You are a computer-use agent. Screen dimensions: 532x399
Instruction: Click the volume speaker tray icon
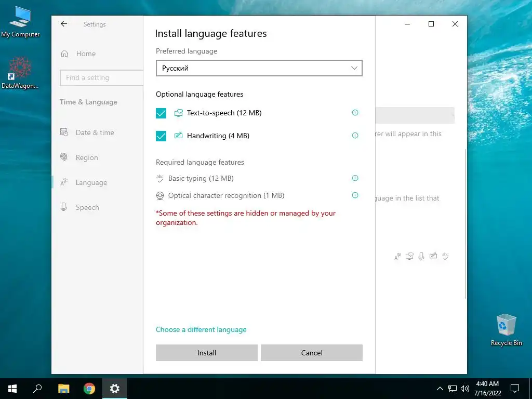point(465,389)
